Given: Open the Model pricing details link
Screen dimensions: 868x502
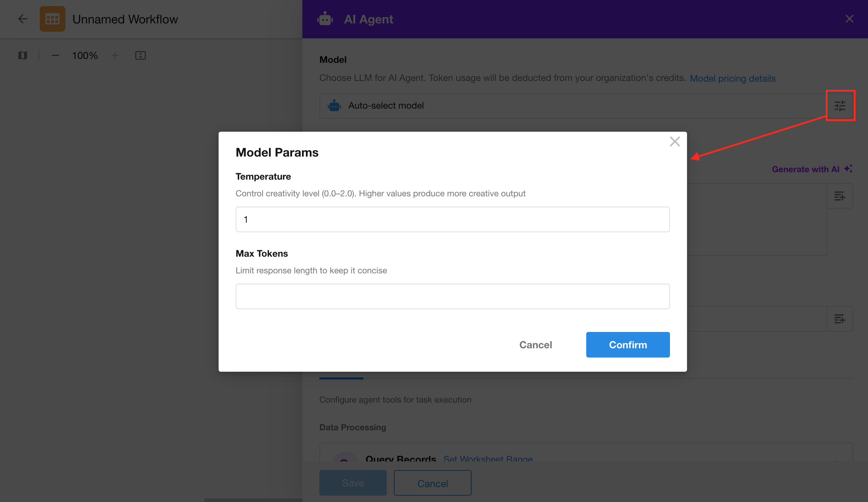Looking at the screenshot, I should tap(732, 78).
